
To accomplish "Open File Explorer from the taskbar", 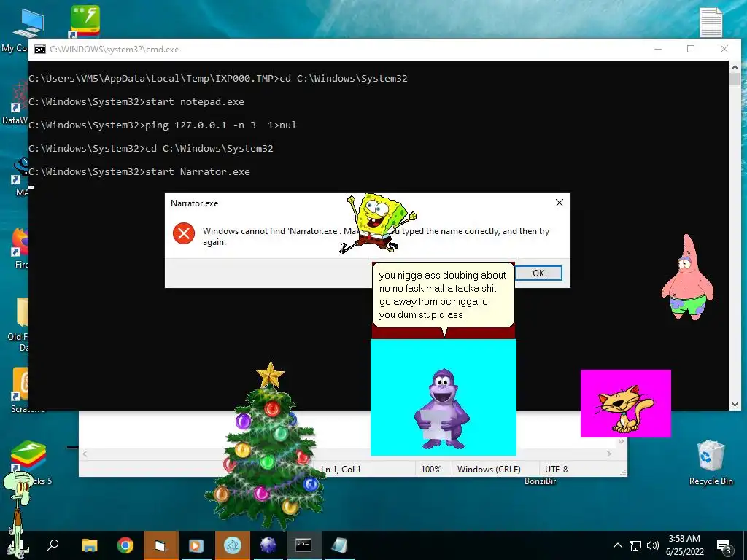I will tap(89, 545).
